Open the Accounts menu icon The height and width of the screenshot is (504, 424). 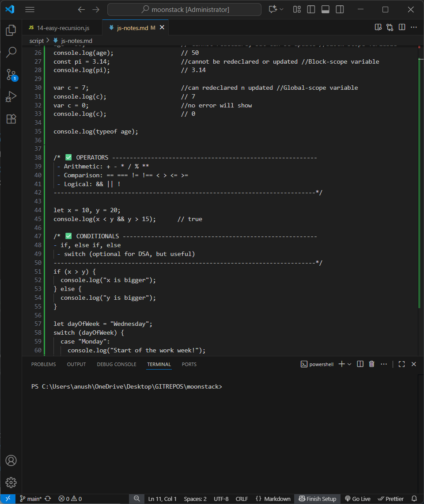[x=11, y=461]
